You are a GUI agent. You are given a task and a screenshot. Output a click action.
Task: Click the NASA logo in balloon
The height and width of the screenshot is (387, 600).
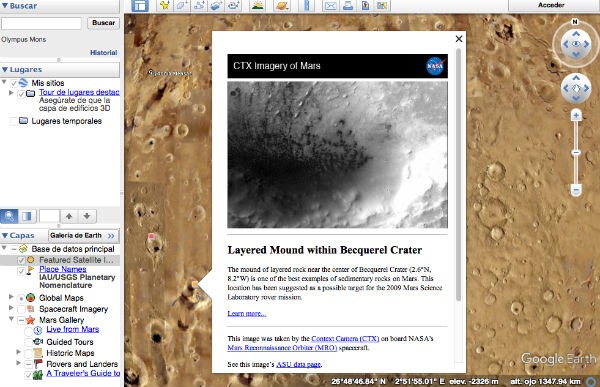(x=435, y=66)
